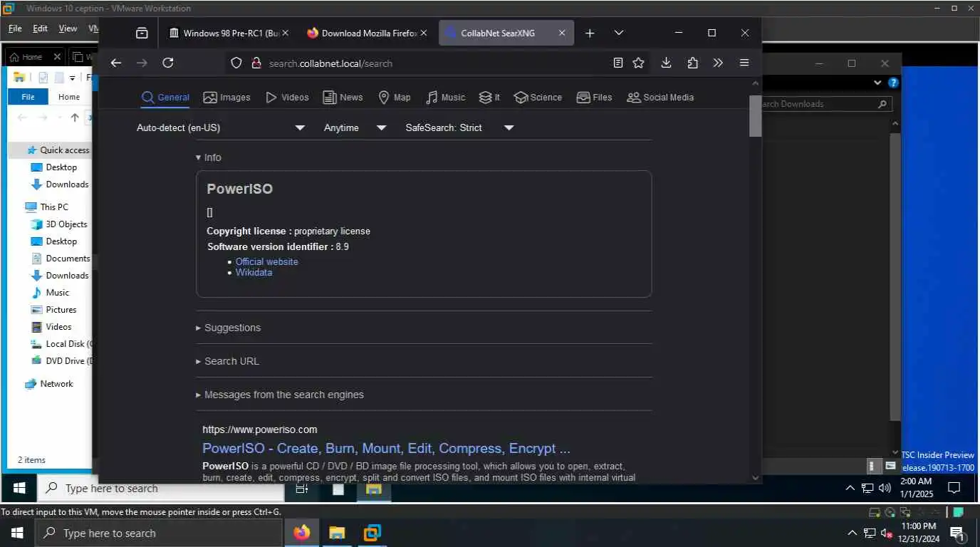Open SafeSearch: Strict dropdown

(x=459, y=127)
